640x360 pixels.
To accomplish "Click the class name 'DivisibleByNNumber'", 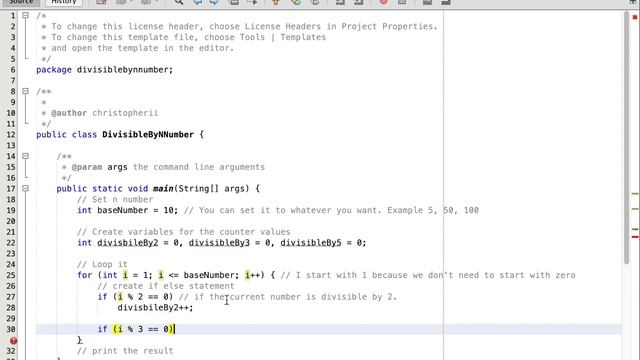I will (148, 135).
